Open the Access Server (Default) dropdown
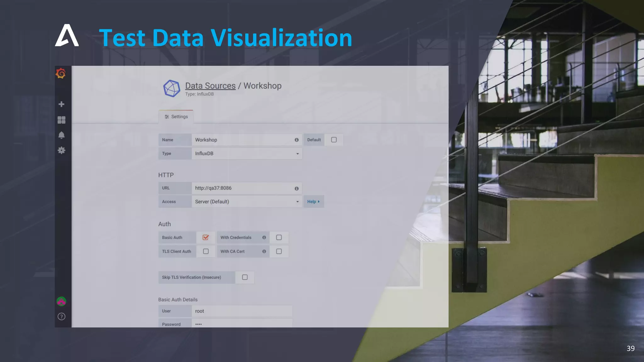The image size is (644, 362). 247,202
